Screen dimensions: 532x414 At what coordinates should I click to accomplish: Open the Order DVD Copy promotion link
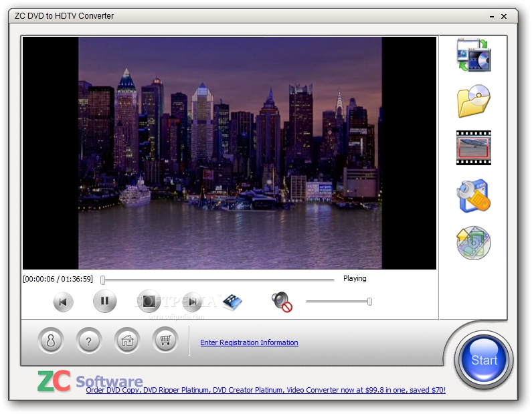266,390
